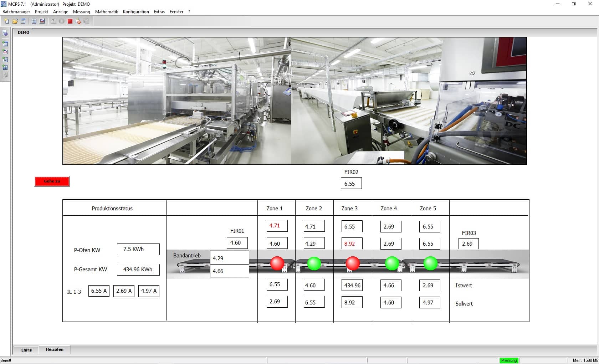This screenshot has width=599, height=364.
Task: Open the Mathematik menu
Action: coord(106,11)
